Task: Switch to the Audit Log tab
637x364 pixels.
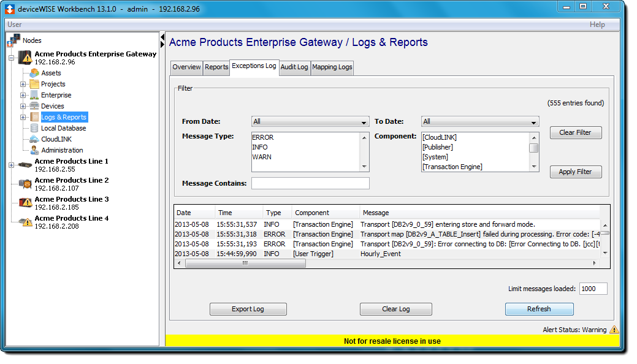Action: click(294, 67)
